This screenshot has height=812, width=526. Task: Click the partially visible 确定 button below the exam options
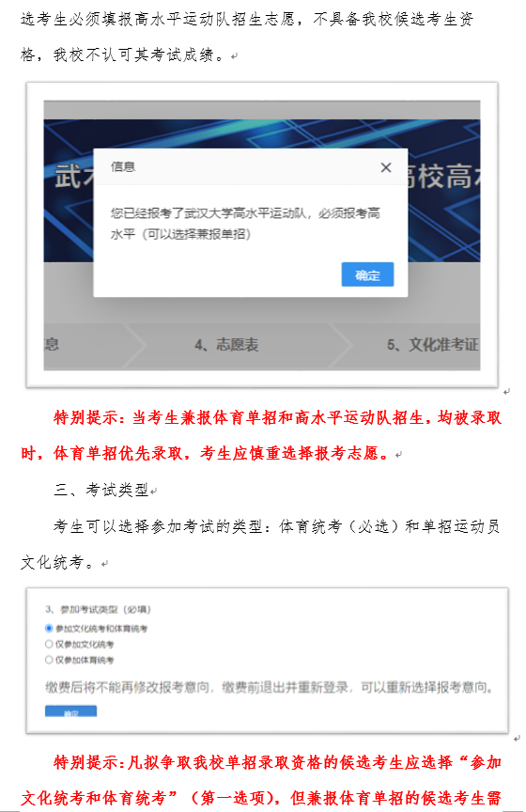click(71, 711)
